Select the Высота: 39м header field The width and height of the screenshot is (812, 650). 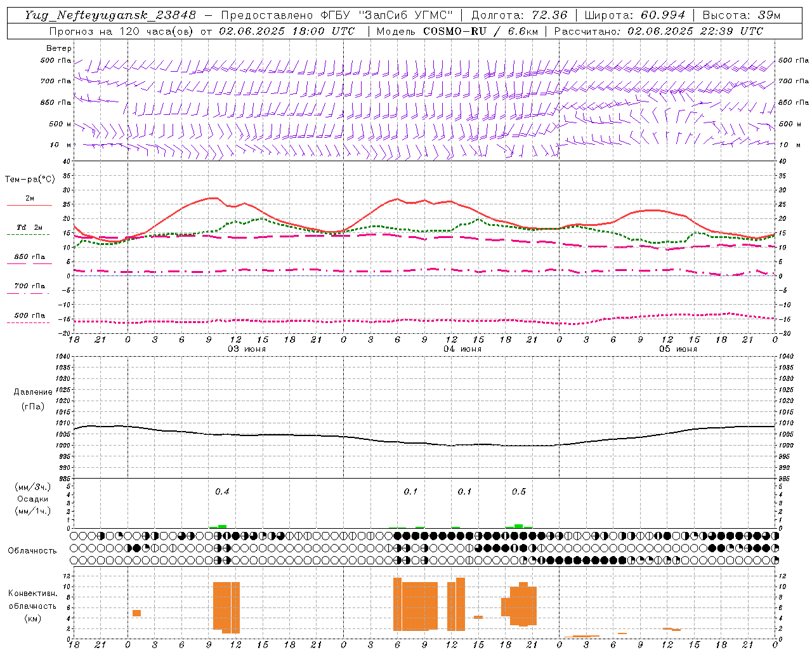(741, 15)
